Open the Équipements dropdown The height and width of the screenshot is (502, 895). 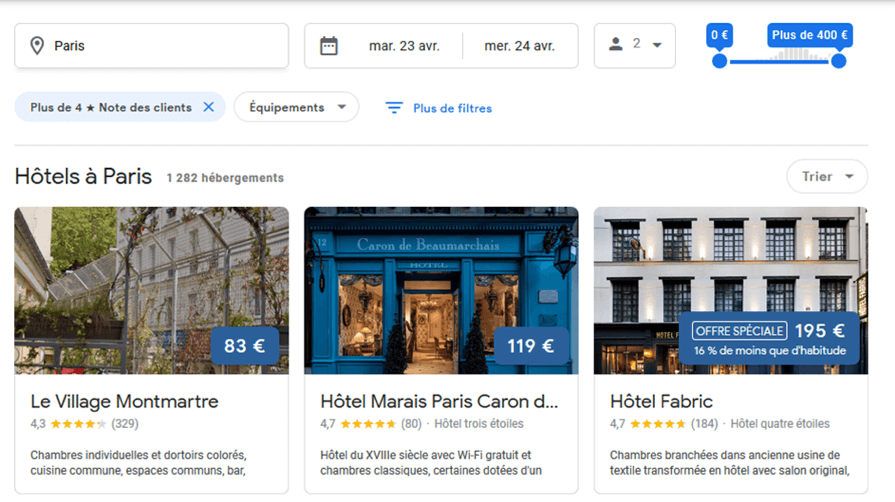(296, 107)
